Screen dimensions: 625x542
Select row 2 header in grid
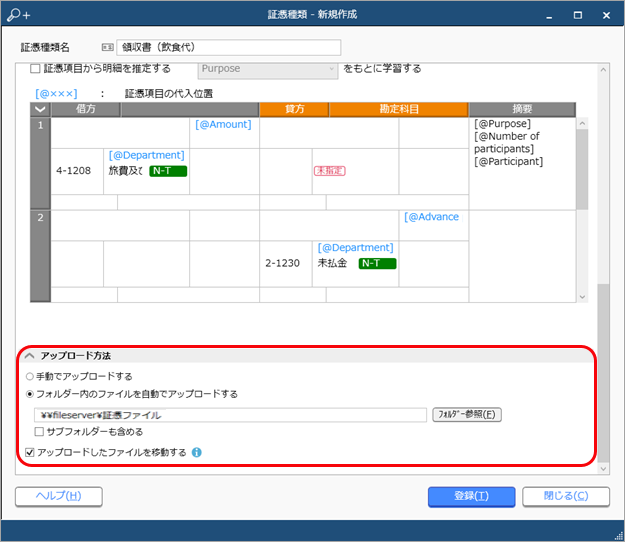40,256
